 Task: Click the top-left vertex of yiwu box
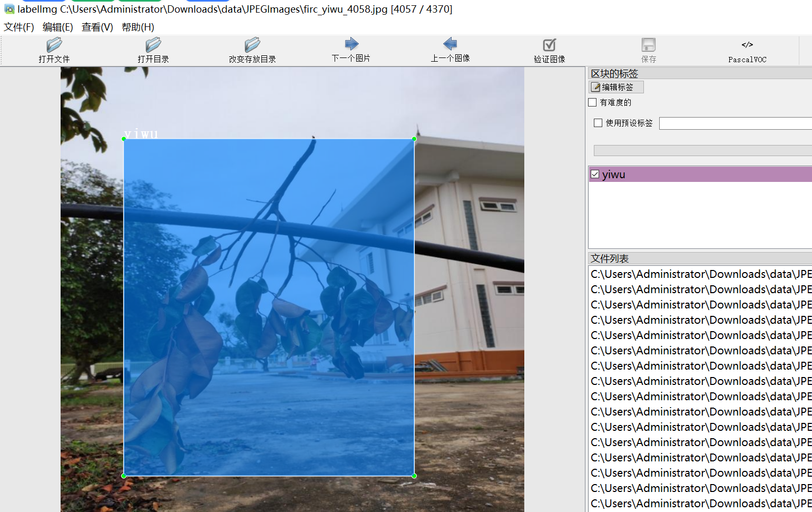(124, 139)
